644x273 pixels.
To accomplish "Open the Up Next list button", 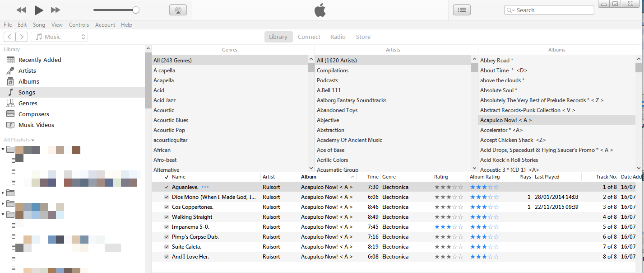I will coord(462,10).
